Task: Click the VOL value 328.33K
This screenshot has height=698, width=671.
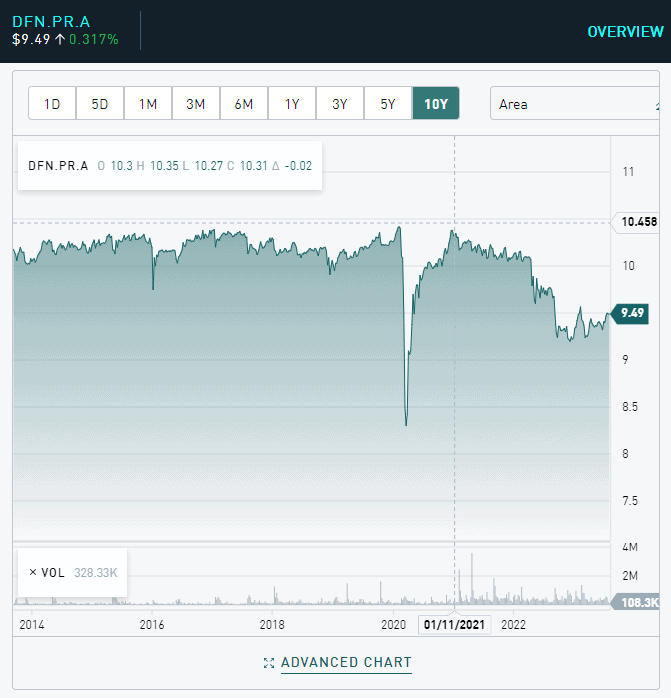Action: (x=96, y=572)
